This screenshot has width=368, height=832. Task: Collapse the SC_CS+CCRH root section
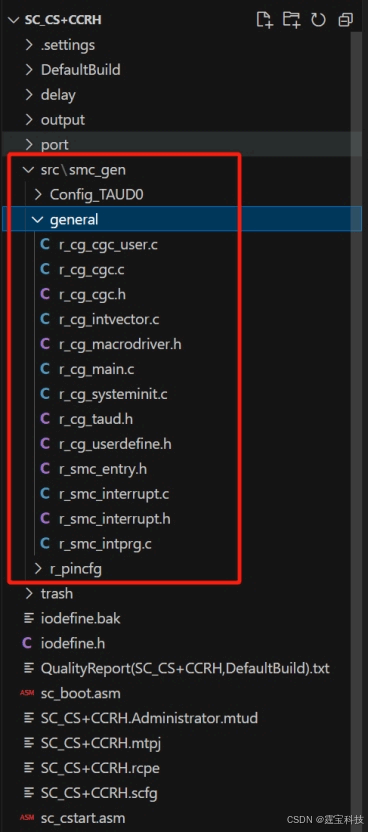pyautogui.click(x=14, y=20)
